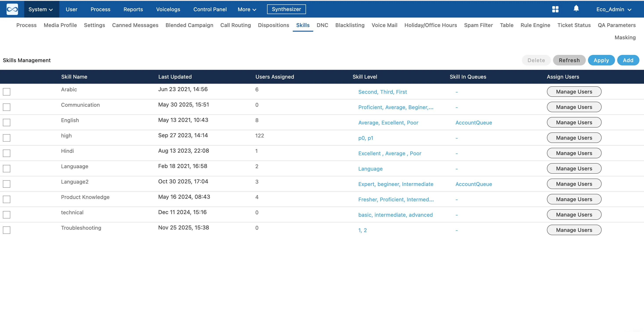
Task: Open AccountQueue link in English row
Action: coord(474,123)
